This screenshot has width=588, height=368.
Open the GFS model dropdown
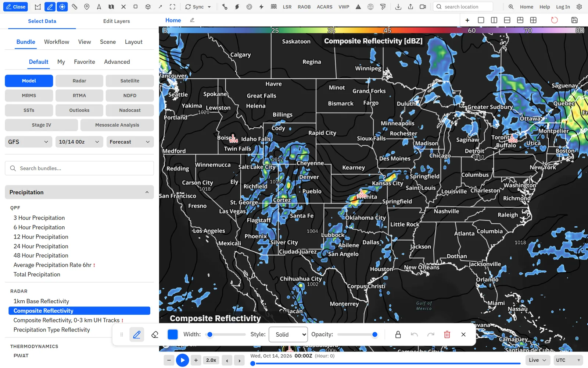(x=28, y=142)
